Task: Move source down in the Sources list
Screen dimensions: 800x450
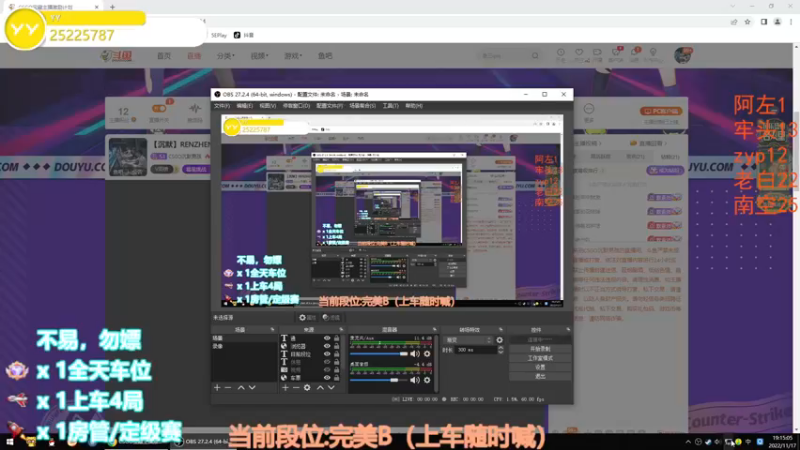Action: 331,388
